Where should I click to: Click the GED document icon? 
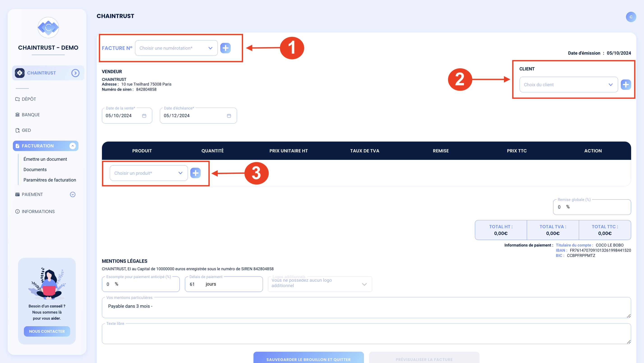pyautogui.click(x=17, y=130)
